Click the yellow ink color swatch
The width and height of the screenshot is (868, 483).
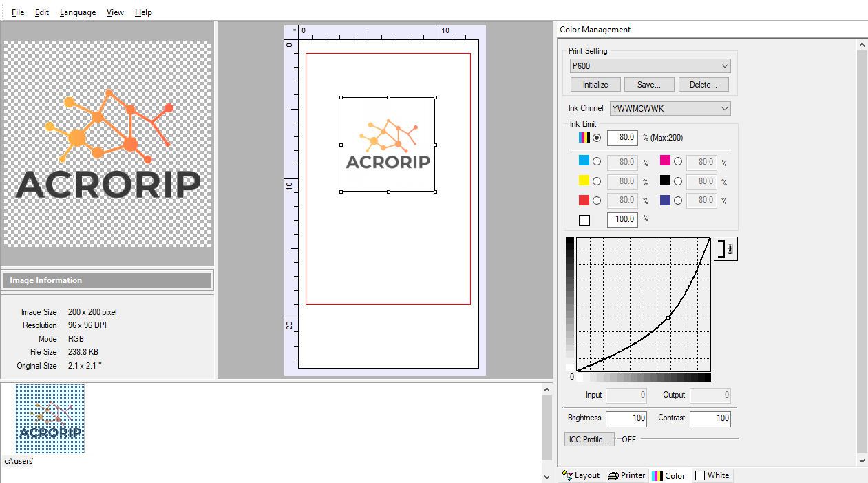point(584,181)
